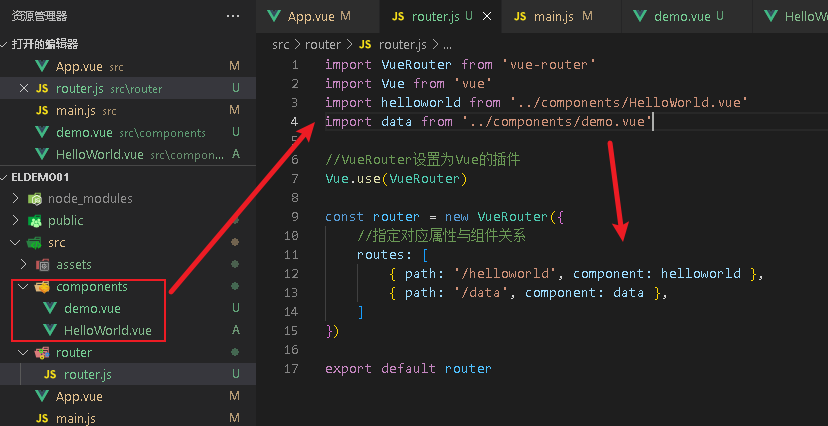Click the node_modules folder icon
The image size is (828, 426).
(x=35, y=198)
